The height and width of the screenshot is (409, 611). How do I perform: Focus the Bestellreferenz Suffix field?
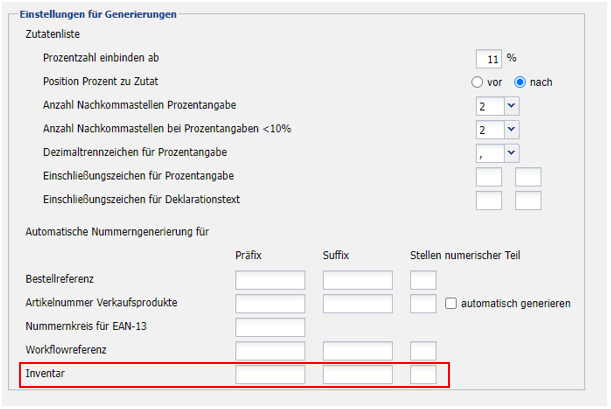358,279
